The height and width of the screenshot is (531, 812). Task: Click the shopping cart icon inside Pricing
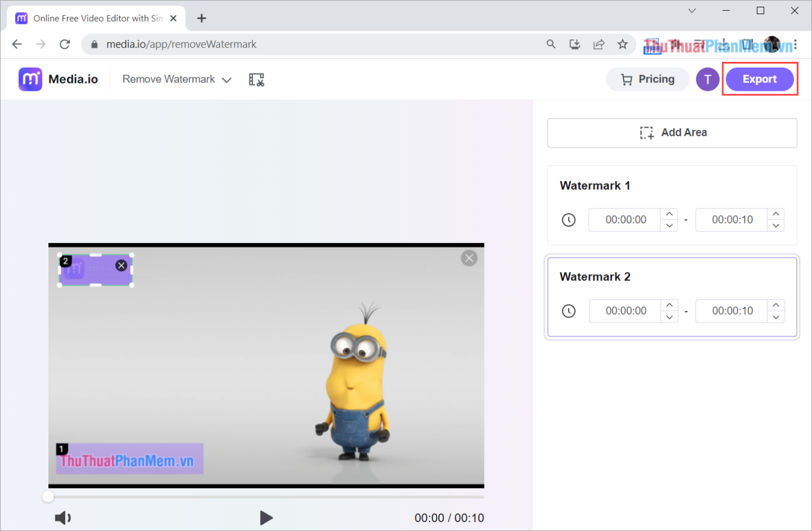pos(627,79)
